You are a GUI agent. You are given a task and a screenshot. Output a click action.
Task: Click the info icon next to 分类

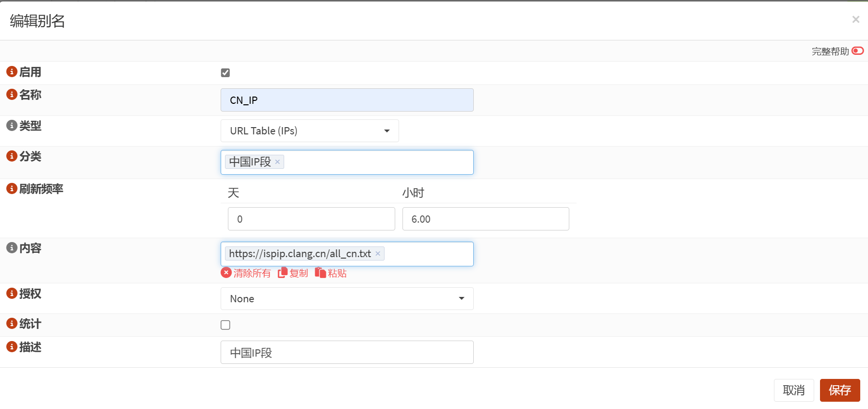pyautogui.click(x=12, y=156)
